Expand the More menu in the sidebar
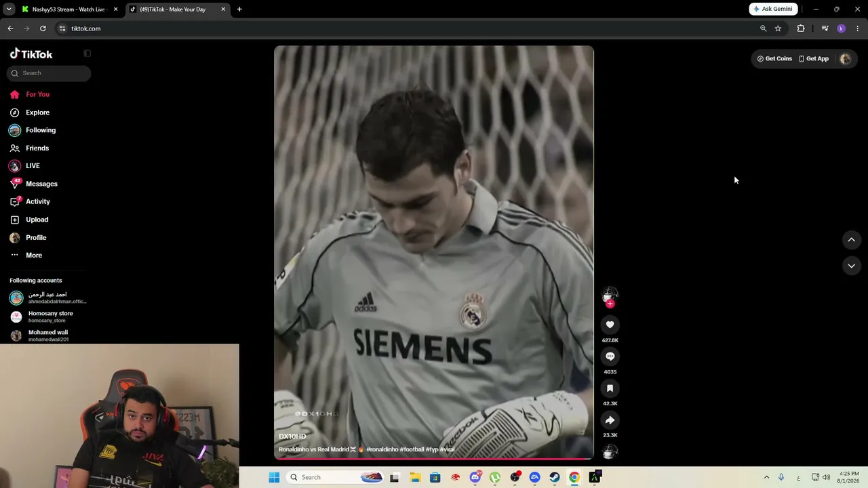This screenshot has height=488, width=868. [26, 256]
